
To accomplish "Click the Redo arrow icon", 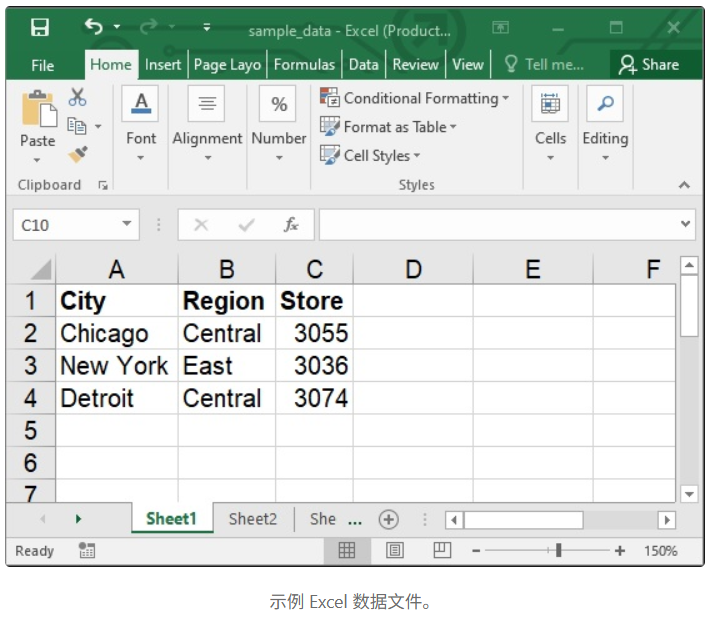I will pos(148,27).
